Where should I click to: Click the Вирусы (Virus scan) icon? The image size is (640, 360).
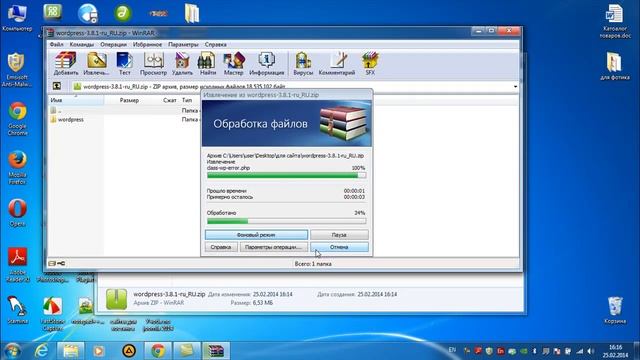click(x=303, y=63)
